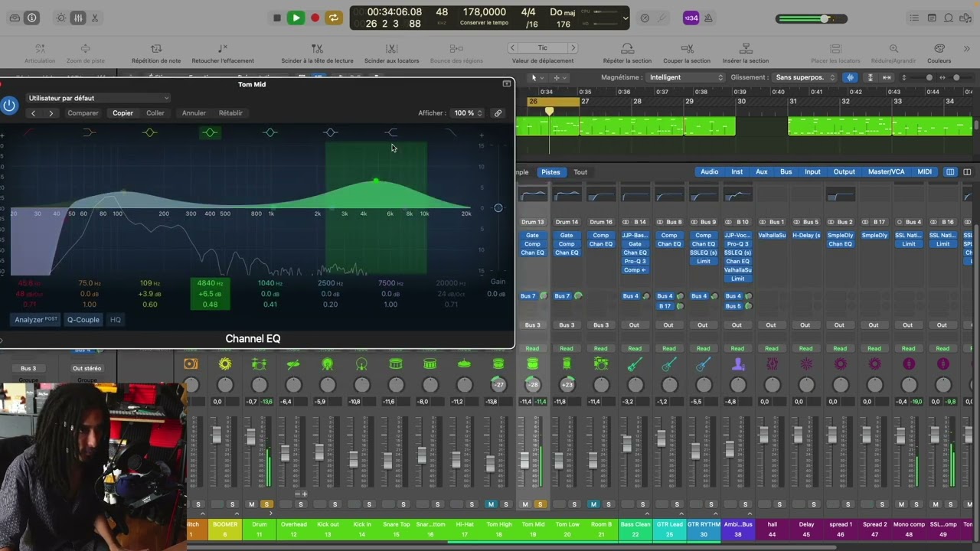Viewport: 980px width, 551px height.
Task: Open the Library panel icon
Action: (15, 18)
